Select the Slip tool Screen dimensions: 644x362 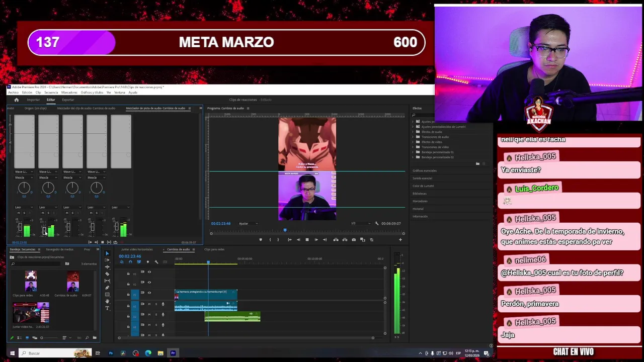(107, 281)
